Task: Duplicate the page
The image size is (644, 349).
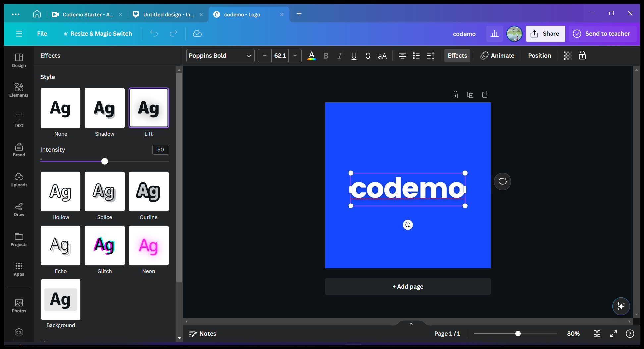Action: click(x=470, y=95)
